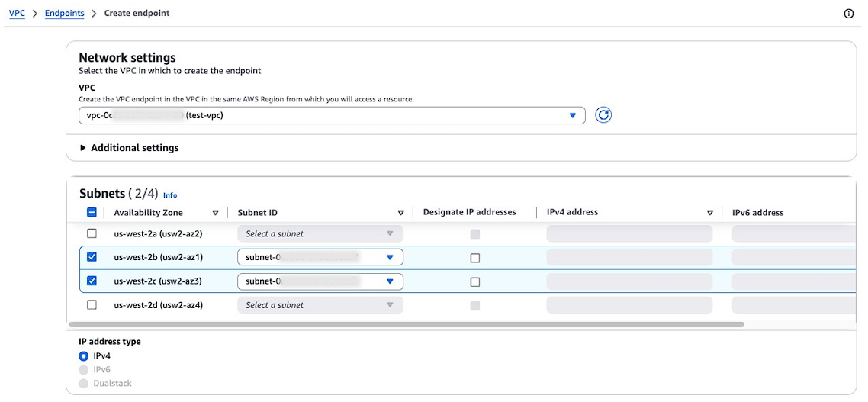Click the us-west-2d (usw2-az4) zone text
The height and width of the screenshot is (402, 868).
coord(159,304)
